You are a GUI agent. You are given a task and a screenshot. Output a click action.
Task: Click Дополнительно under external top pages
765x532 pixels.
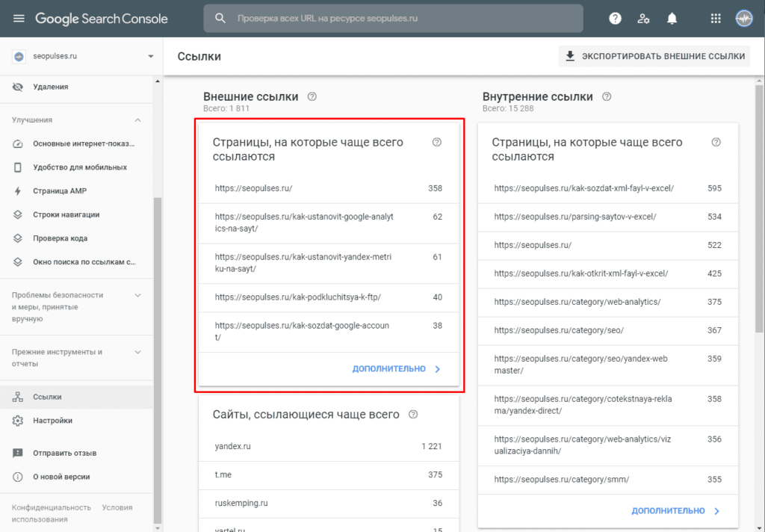[x=397, y=369]
